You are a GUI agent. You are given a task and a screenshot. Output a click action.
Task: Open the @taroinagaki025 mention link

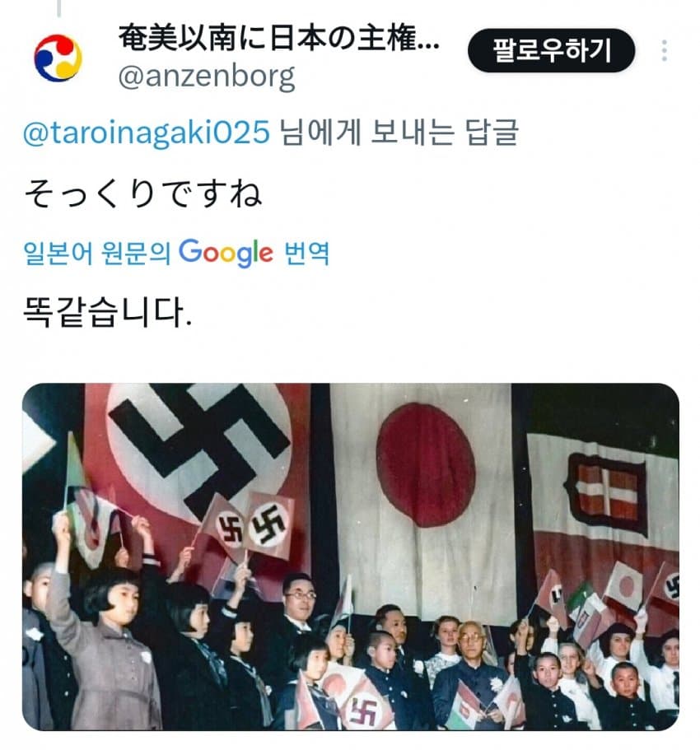[x=147, y=133]
